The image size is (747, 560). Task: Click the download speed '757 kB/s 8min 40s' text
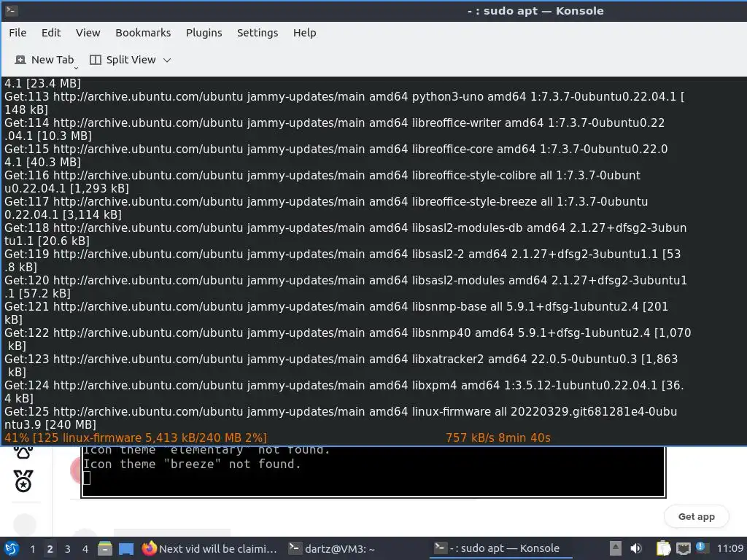click(498, 437)
